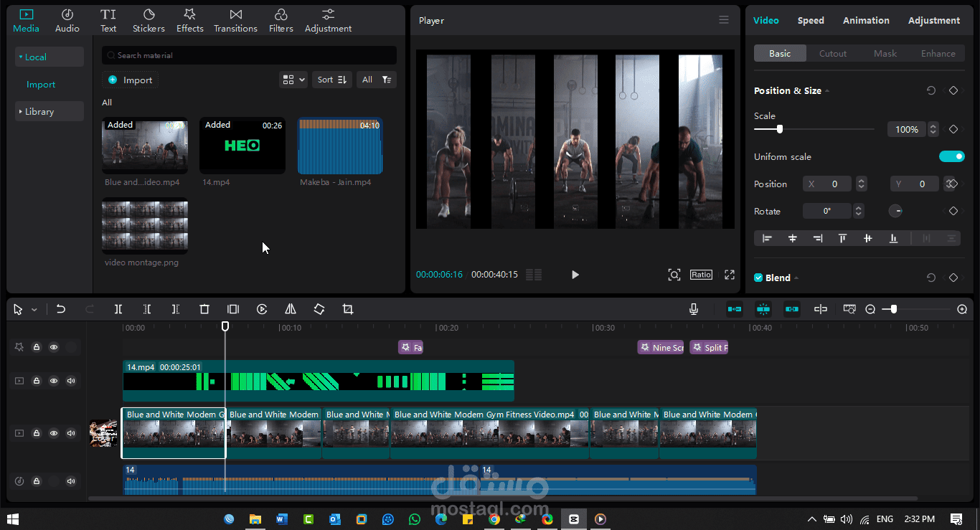Screen dimensions: 980x530
Task: Open the view layout dropdown
Action: click(293, 80)
